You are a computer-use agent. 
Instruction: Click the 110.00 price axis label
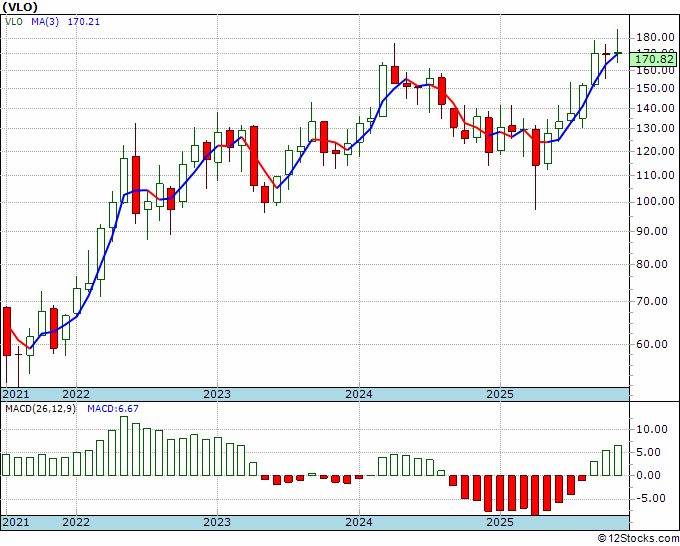pos(655,176)
